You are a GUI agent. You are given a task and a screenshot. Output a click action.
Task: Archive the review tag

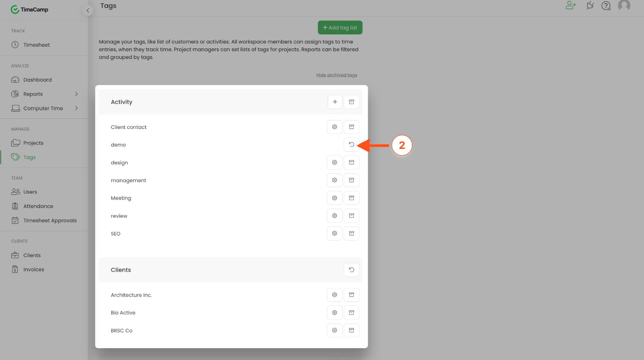[351, 216]
